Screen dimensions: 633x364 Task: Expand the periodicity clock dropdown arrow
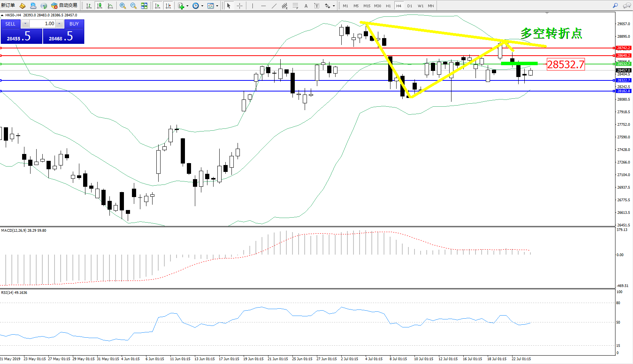(x=202, y=6)
